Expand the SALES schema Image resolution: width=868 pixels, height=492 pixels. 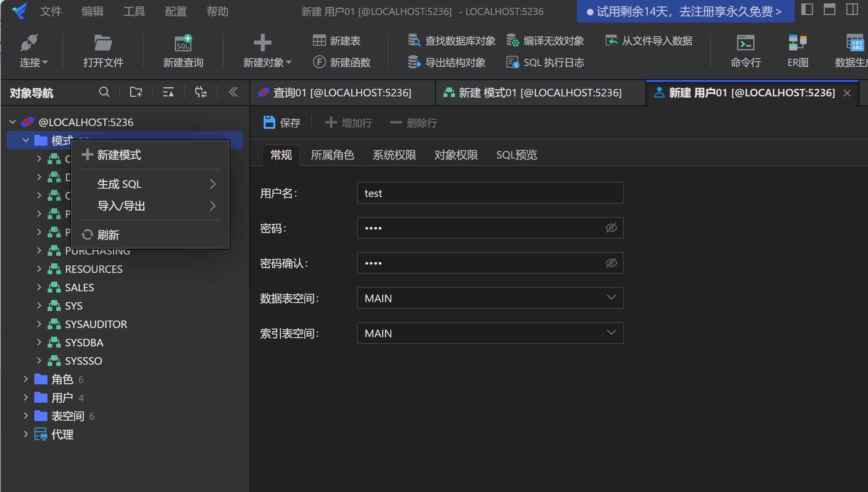click(x=39, y=287)
